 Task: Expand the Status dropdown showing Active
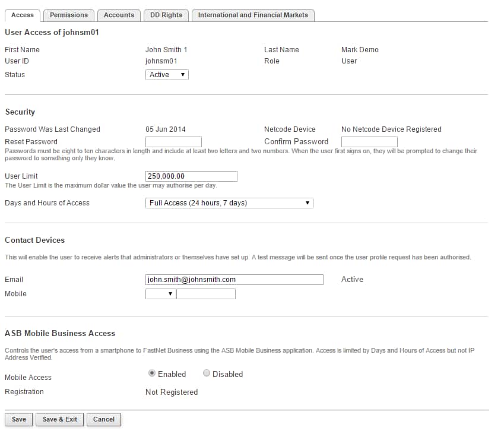coord(167,75)
